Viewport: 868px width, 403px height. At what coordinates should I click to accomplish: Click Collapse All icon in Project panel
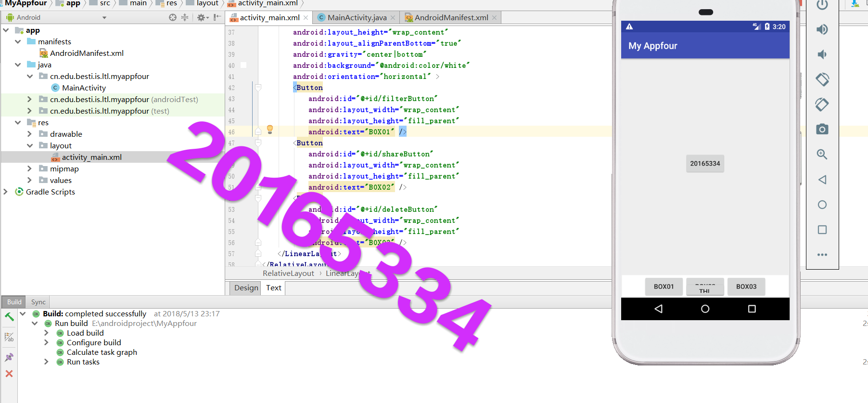pos(185,17)
